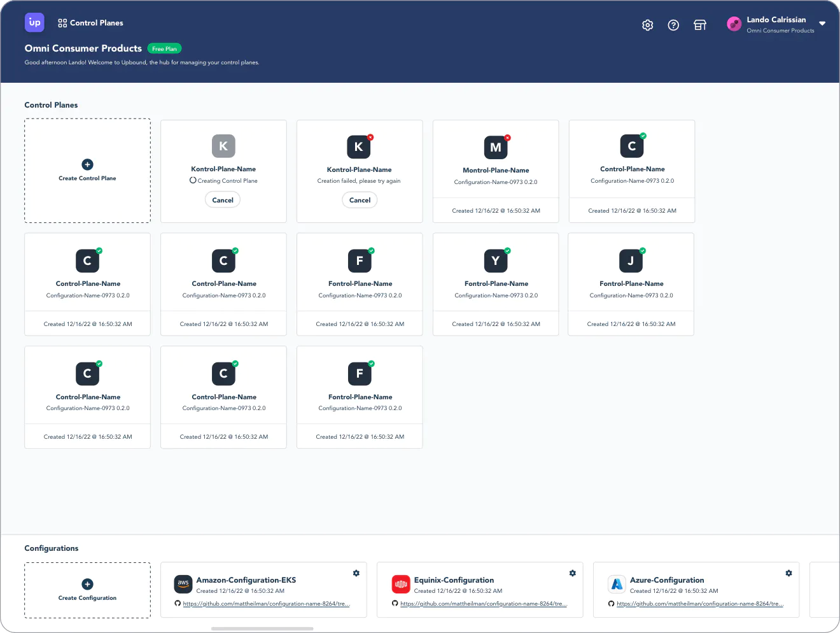The width and height of the screenshot is (840, 633).
Task: Click the Azure logo icon
Action: pos(617,584)
